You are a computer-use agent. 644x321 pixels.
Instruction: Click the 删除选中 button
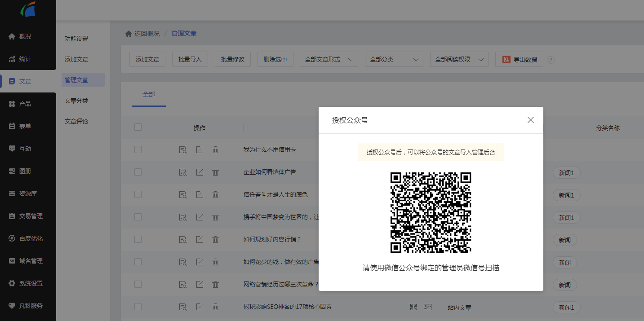275,59
